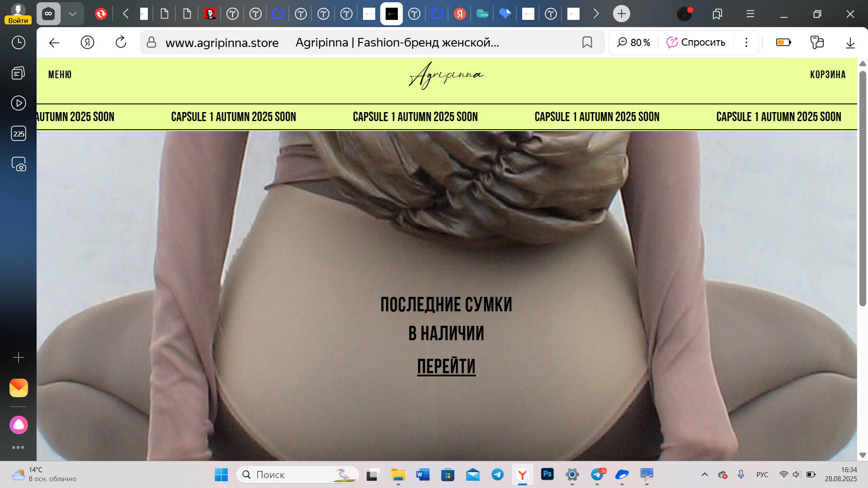
Task: Open the translate/feedback icon in toolbar
Action: [817, 42]
